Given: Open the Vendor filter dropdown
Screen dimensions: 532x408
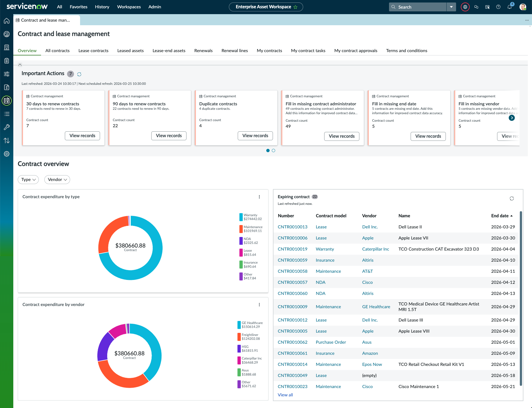Looking at the screenshot, I should tap(57, 180).
